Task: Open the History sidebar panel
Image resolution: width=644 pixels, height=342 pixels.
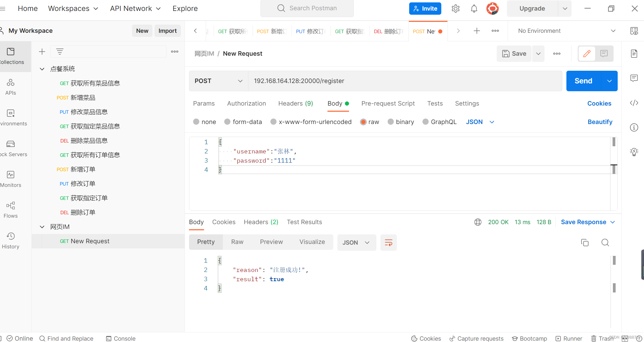Action: click(x=11, y=241)
